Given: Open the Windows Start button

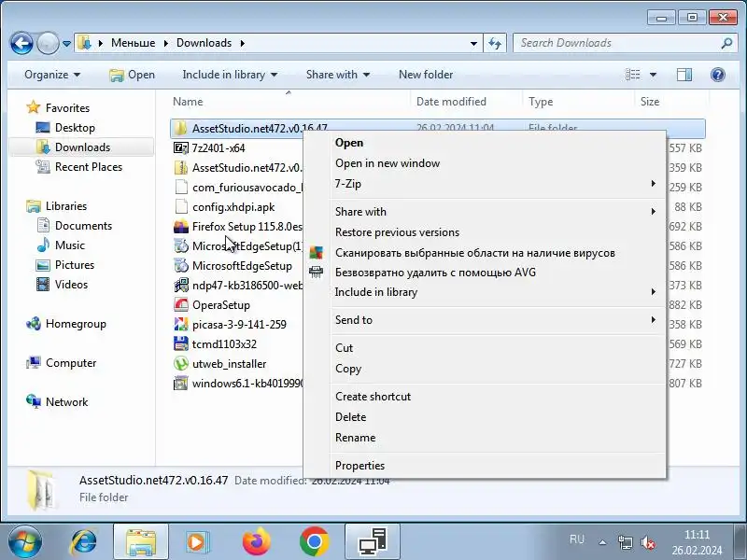Looking at the screenshot, I should [25, 542].
